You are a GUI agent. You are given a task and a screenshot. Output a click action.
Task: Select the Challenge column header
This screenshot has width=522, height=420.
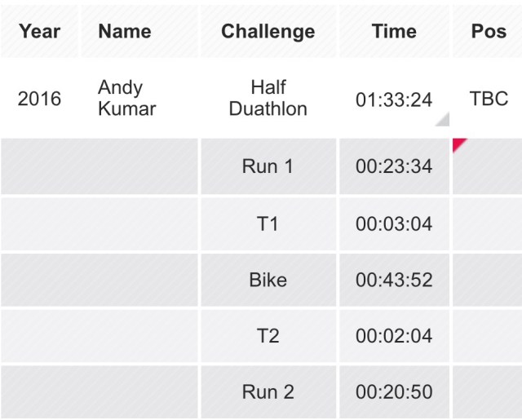point(268,32)
